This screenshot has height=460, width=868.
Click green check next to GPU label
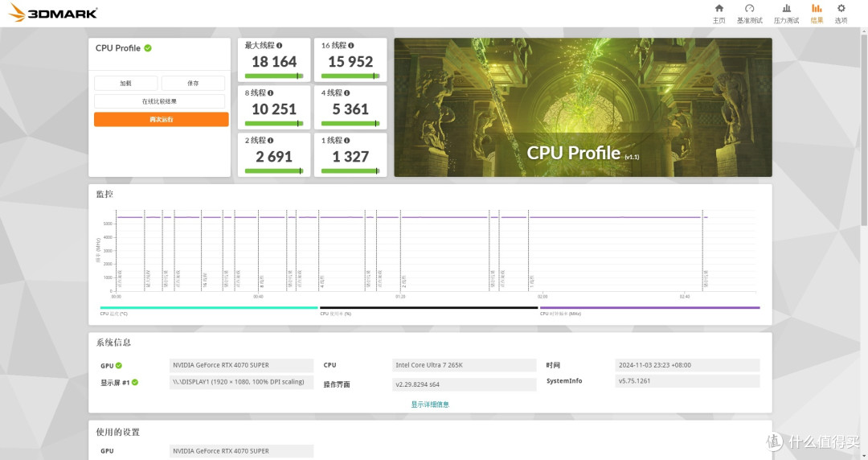click(x=119, y=366)
